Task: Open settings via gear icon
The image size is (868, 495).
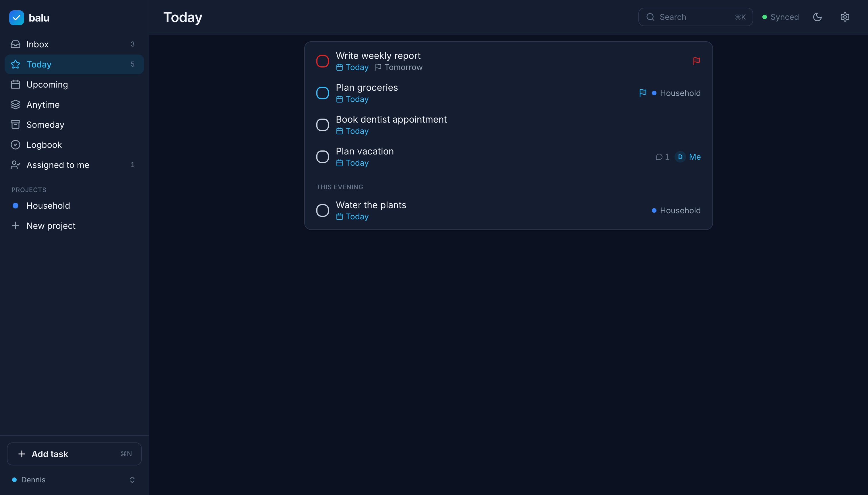Action: point(844,17)
